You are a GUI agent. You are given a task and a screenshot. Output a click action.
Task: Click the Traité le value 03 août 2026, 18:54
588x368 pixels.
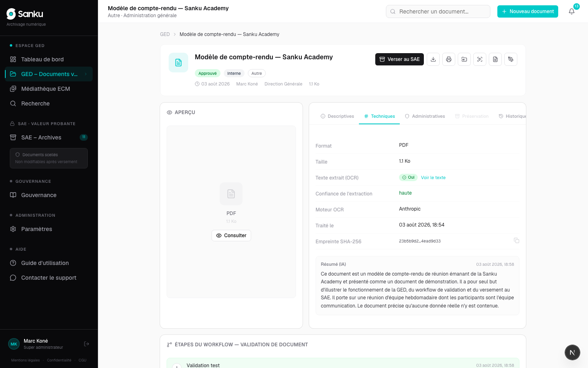(422, 225)
